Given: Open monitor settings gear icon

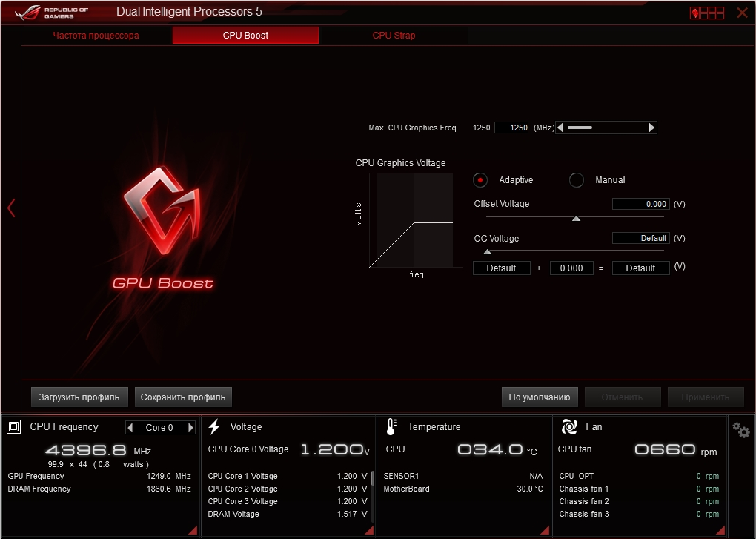Looking at the screenshot, I should [x=741, y=429].
